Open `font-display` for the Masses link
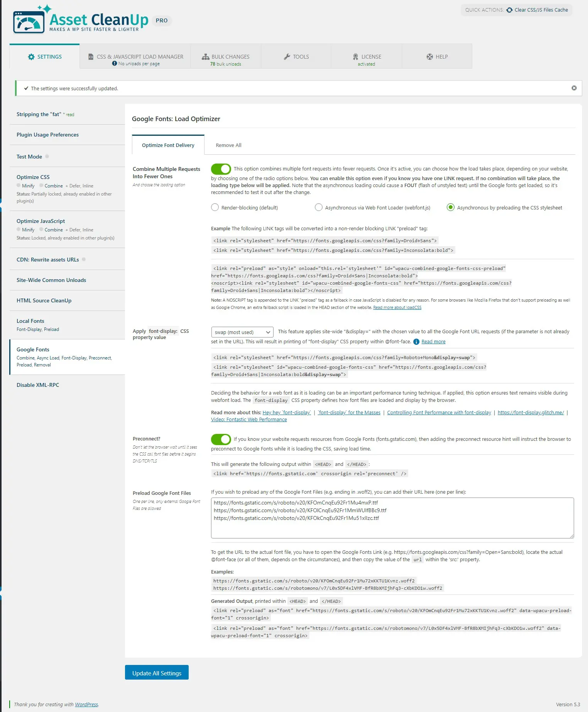This screenshot has height=712, width=588. click(349, 412)
